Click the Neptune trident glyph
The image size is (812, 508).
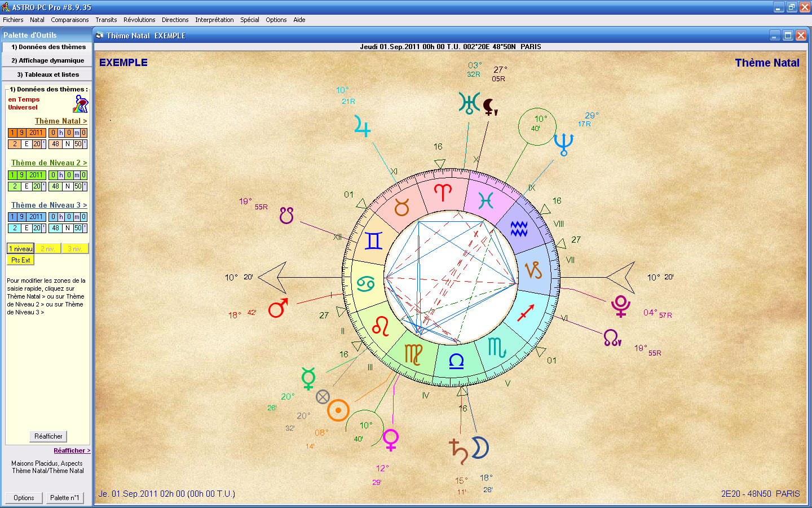(563, 144)
